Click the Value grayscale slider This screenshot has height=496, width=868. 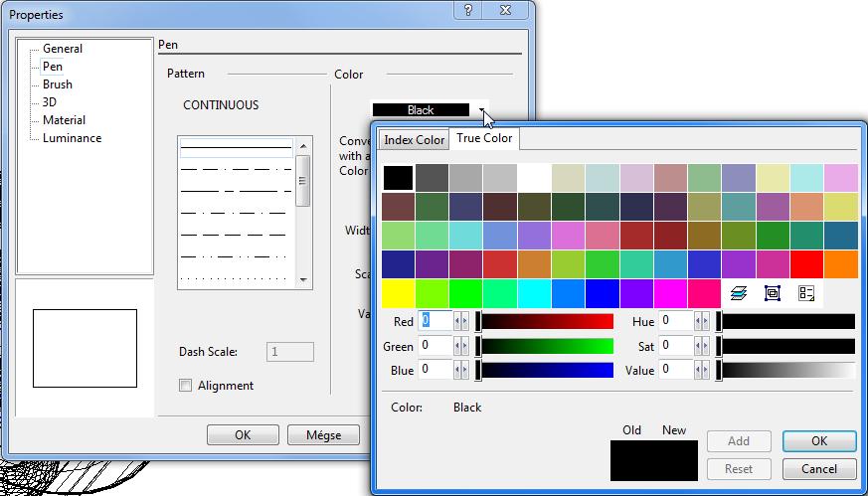tap(786, 370)
